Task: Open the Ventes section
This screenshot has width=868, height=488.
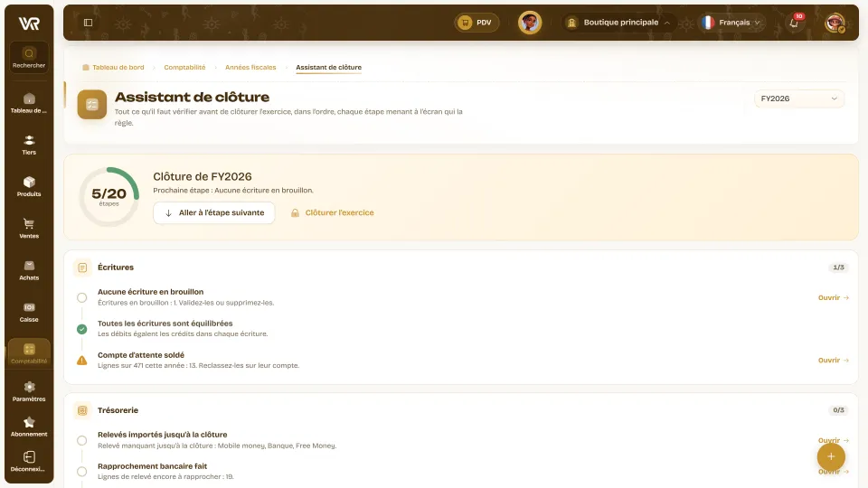Action: pyautogui.click(x=29, y=229)
